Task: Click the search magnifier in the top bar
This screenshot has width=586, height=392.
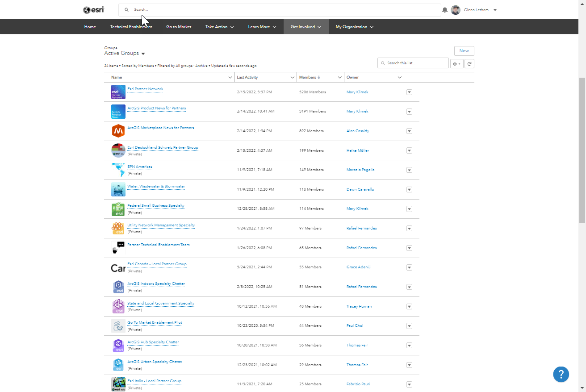Action: pyautogui.click(x=126, y=9)
